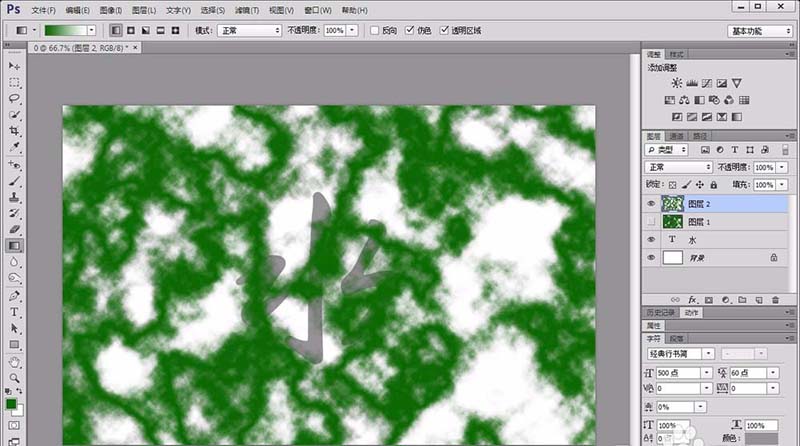Open the 文件(F) menu
Screen dimensions: 800x446
[x=43, y=10]
